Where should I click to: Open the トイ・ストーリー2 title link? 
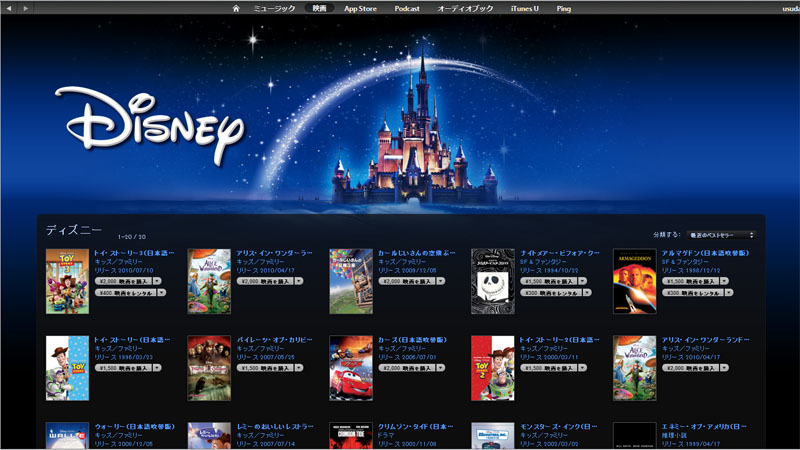click(x=560, y=340)
